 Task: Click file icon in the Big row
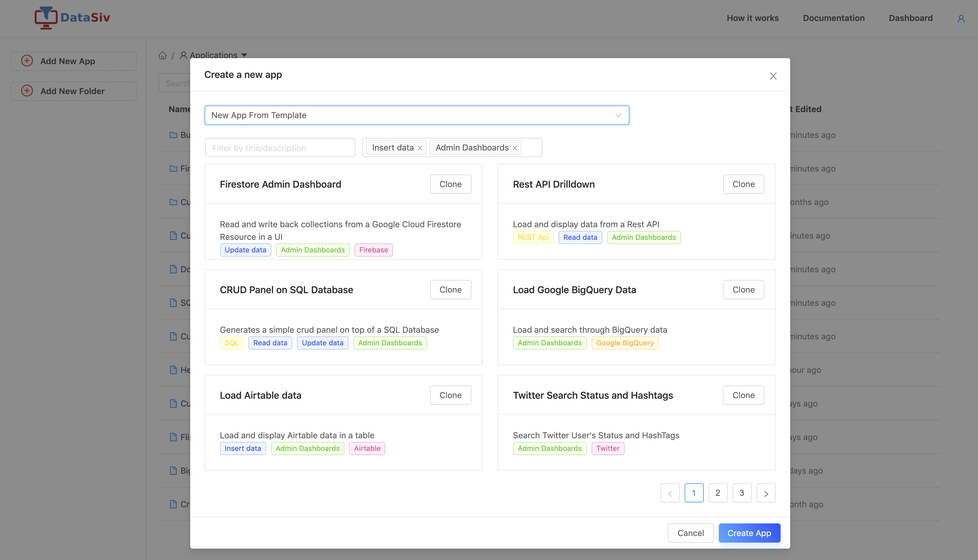click(173, 470)
